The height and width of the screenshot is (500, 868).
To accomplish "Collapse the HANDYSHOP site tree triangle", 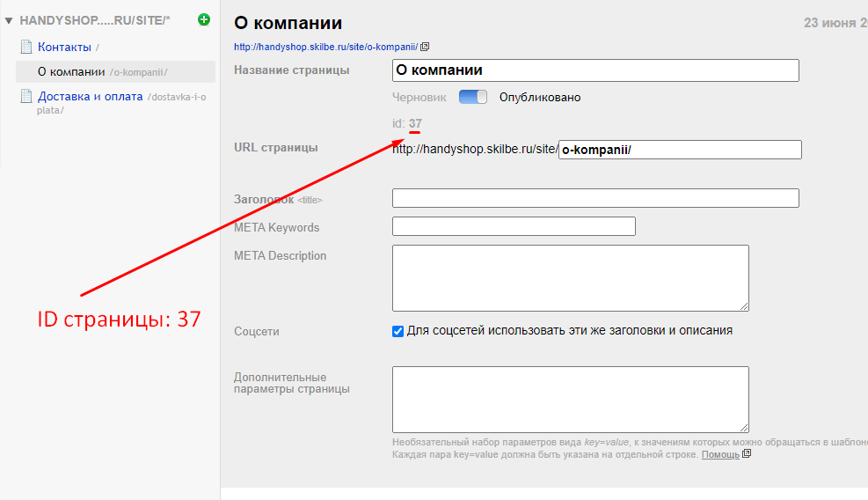I will coord(8,19).
